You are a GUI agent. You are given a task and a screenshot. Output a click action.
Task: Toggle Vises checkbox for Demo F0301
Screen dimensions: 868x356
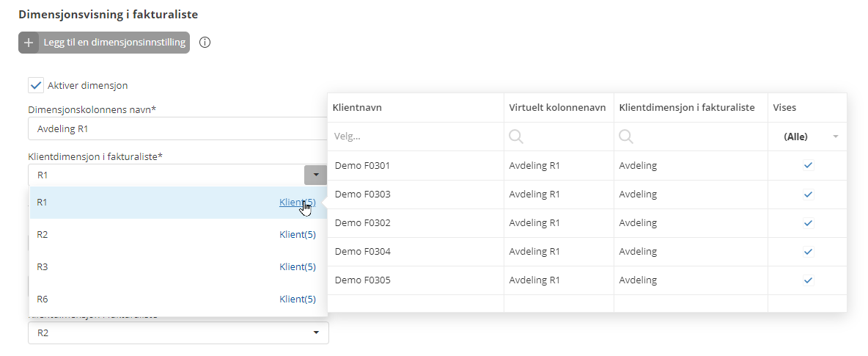(x=808, y=166)
